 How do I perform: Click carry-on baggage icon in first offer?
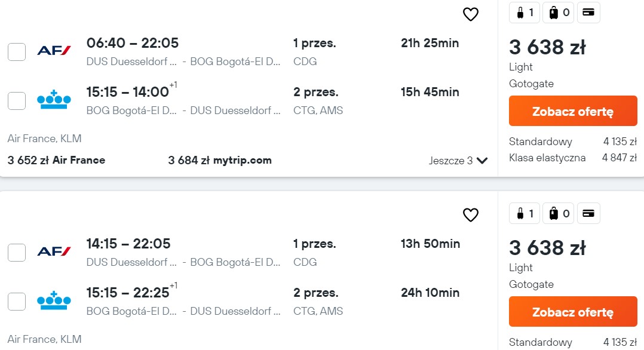click(x=525, y=13)
